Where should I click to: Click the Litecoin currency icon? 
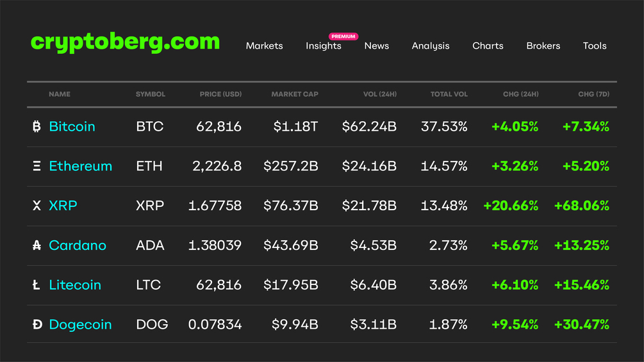pyautogui.click(x=36, y=285)
